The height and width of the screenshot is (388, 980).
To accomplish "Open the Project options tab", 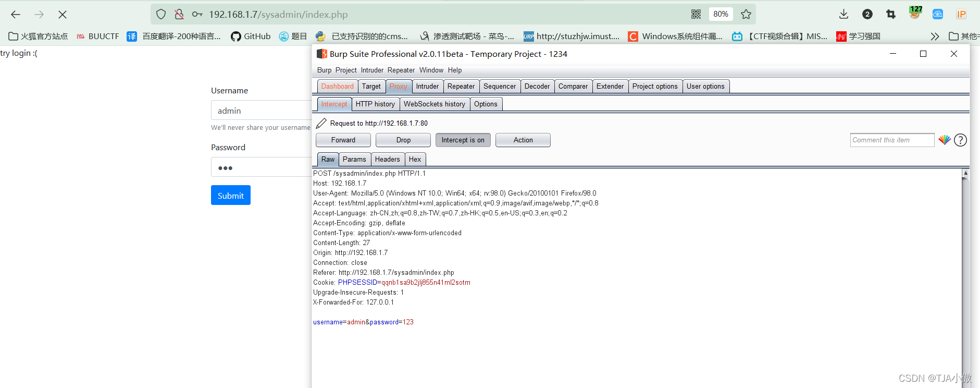I will (655, 87).
